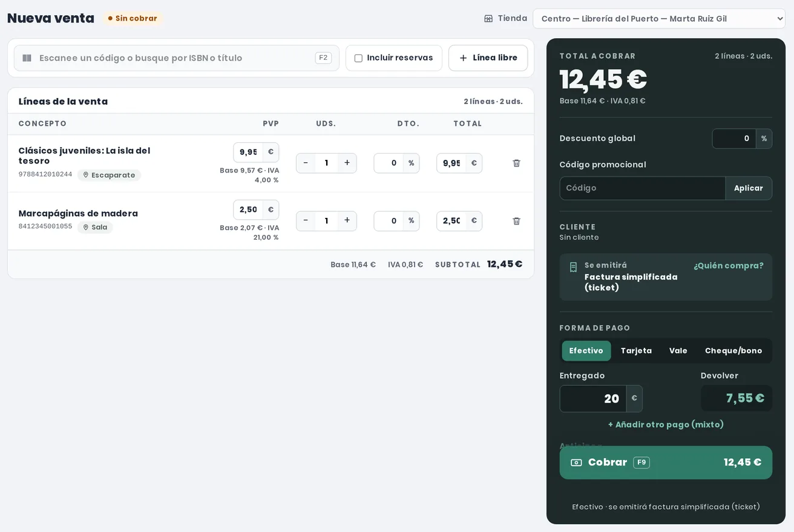Toggle the Incluir reservas checkbox
The width and height of the screenshot is (794, 532).
tap(358, 58)
